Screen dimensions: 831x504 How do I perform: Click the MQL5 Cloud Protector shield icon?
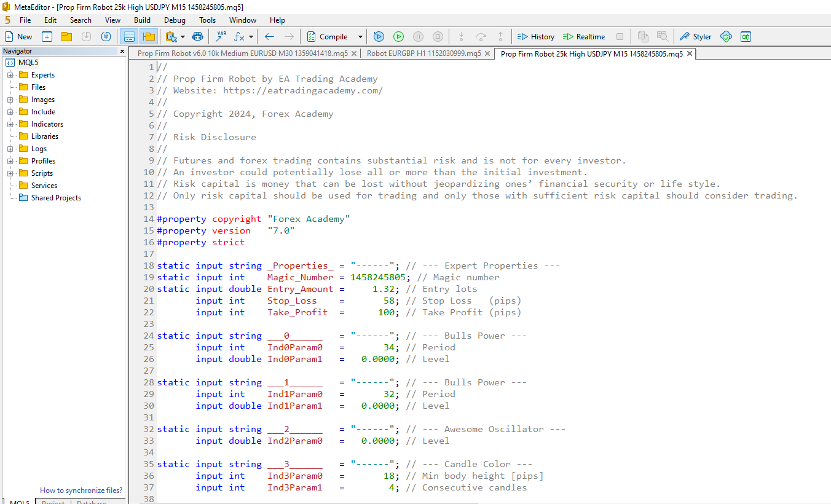coord(726,37)
